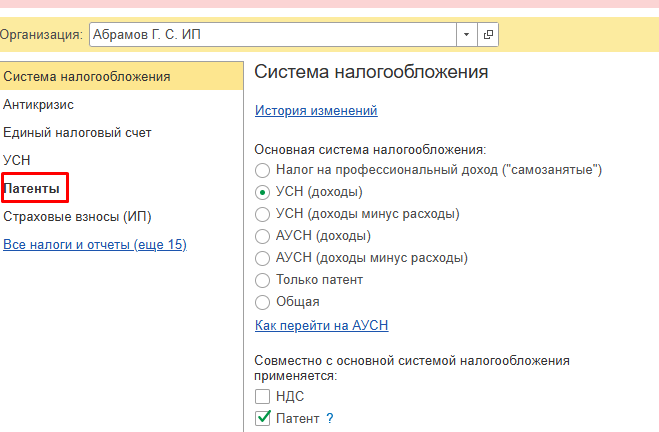Select АУСН (доходы минус расходы) option

point(262,258)
